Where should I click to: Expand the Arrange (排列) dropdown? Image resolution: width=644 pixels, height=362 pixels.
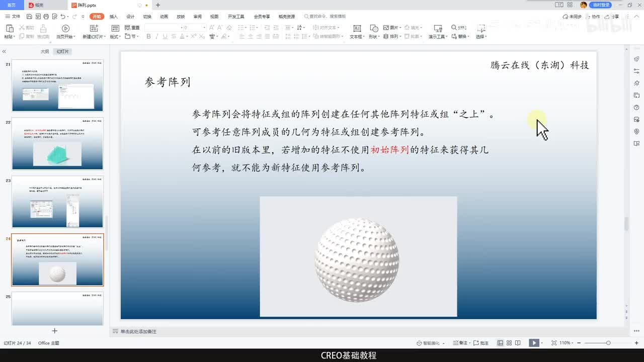[399, 37]
